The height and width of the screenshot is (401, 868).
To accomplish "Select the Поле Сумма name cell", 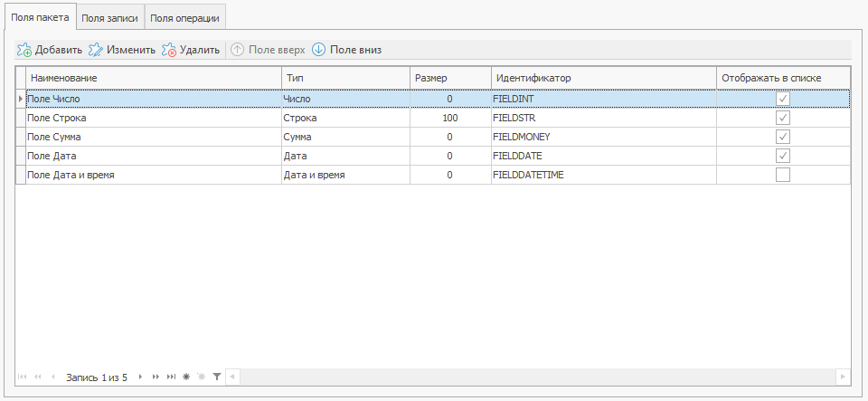I will [154, 137].
